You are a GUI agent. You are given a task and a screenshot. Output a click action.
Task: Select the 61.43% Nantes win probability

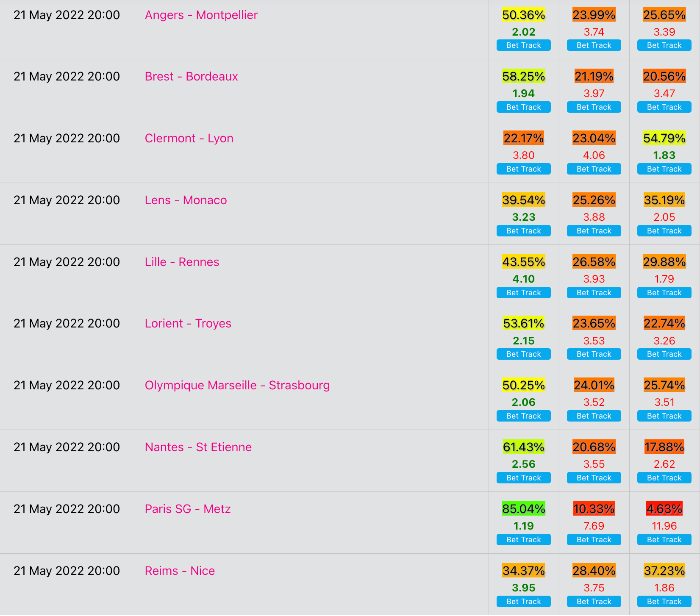coord(524,447)
